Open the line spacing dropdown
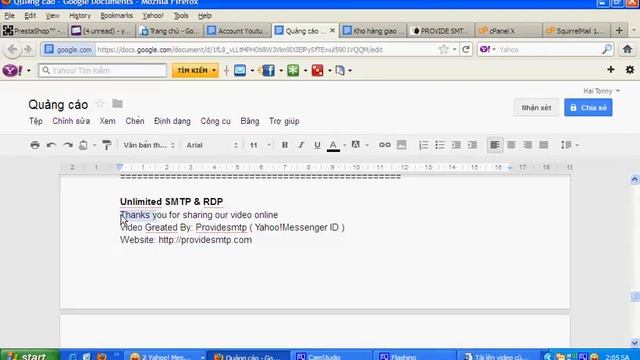640x360 pixels. coord(570,145)
